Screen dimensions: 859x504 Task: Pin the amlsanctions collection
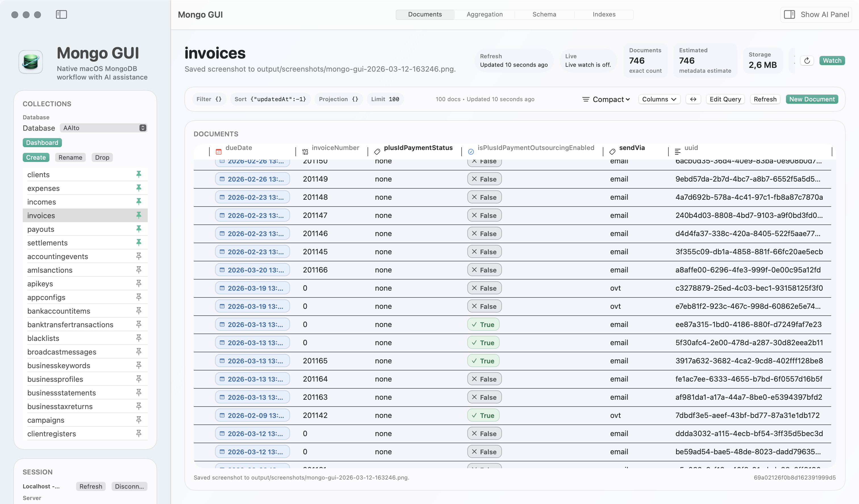[139, 270]
